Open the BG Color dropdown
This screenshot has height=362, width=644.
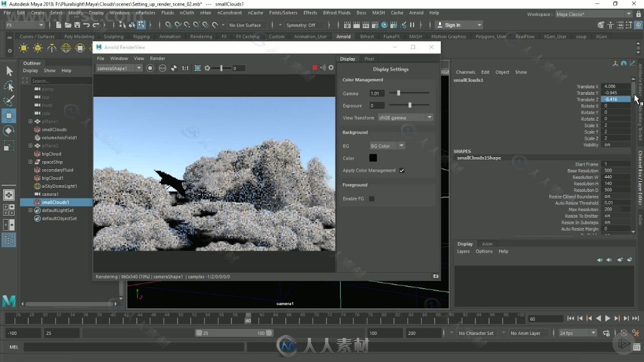pos(387,146)
